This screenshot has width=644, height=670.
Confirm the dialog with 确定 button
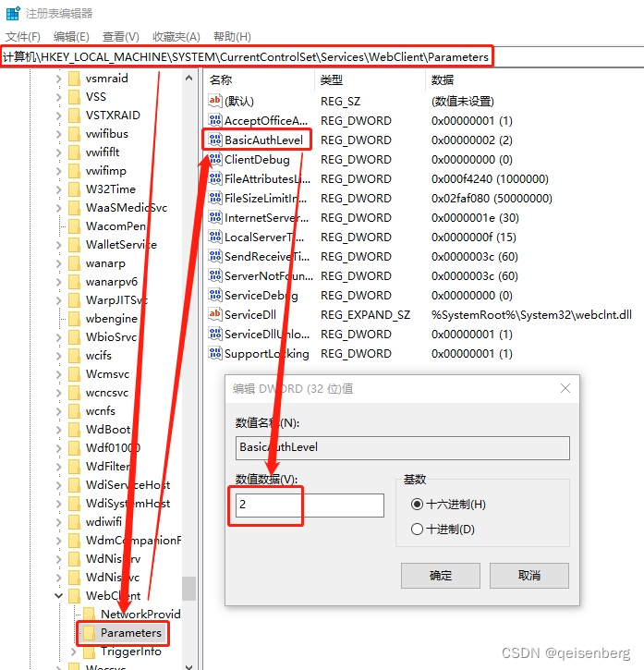point(441,576)
